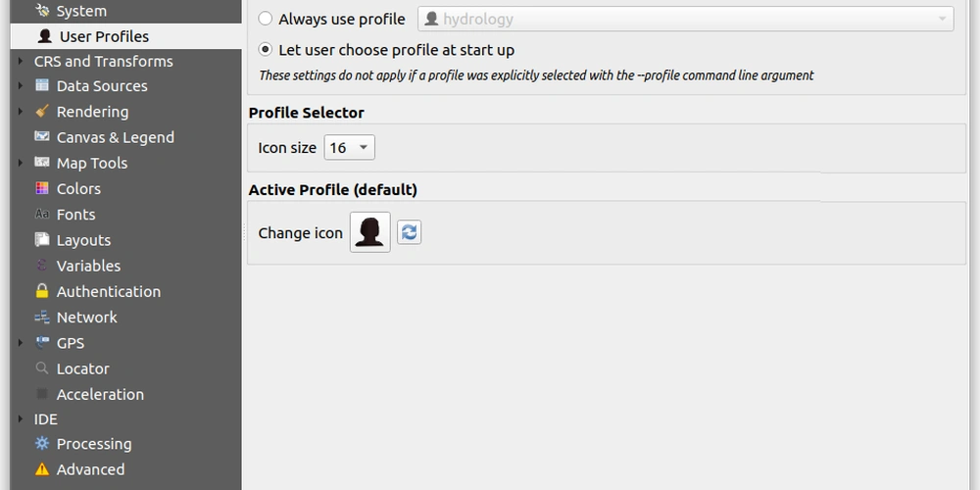Expand the Data Sources tree arrow
The width and height of the screenshot is (980, 490).
21,85
